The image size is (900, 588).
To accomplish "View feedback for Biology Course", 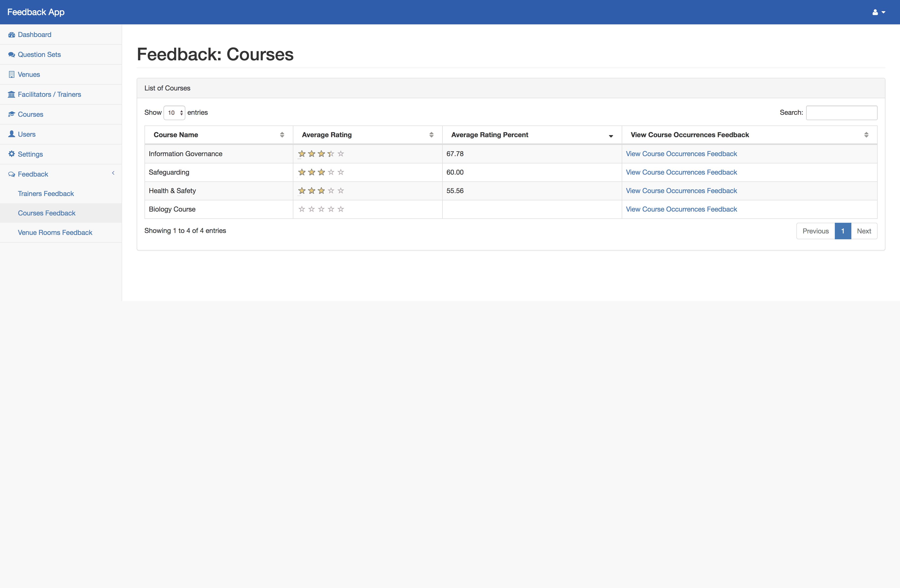I will click(681, 209).
